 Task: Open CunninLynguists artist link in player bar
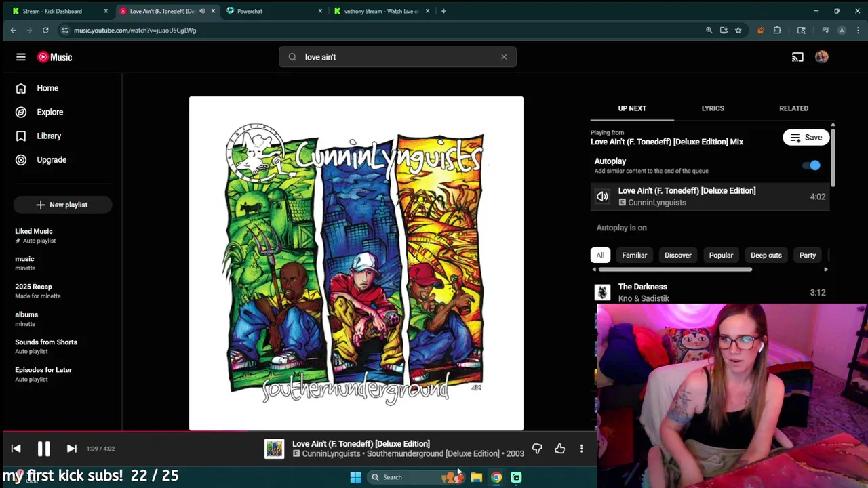pos(331,454)
